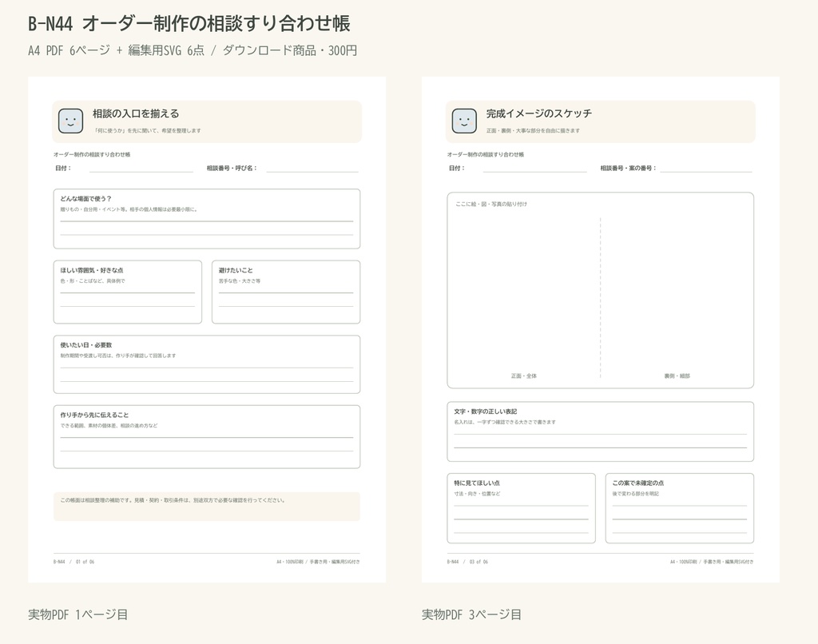Click the note starting 'この帳面は相談整理の補助です'
Image resolution: width=818 pixels, height=644 pixels.
click(x=207, y=507)
